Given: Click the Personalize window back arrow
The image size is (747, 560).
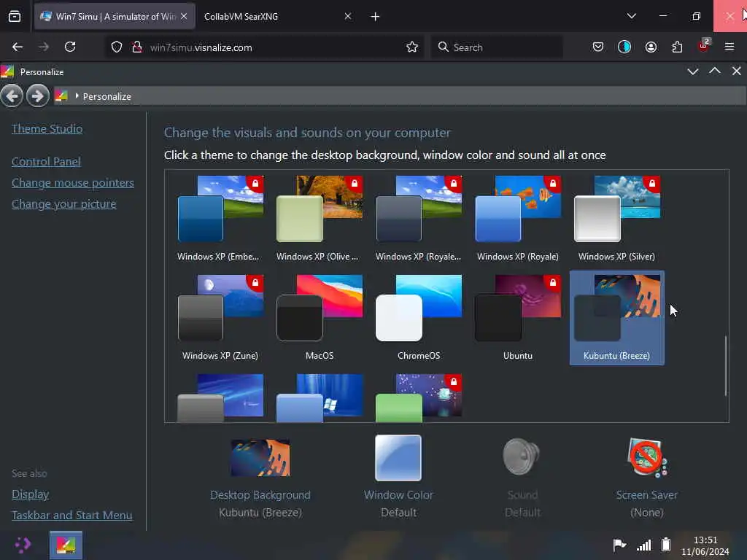Looking at the screenshot, I should (12, 96).
